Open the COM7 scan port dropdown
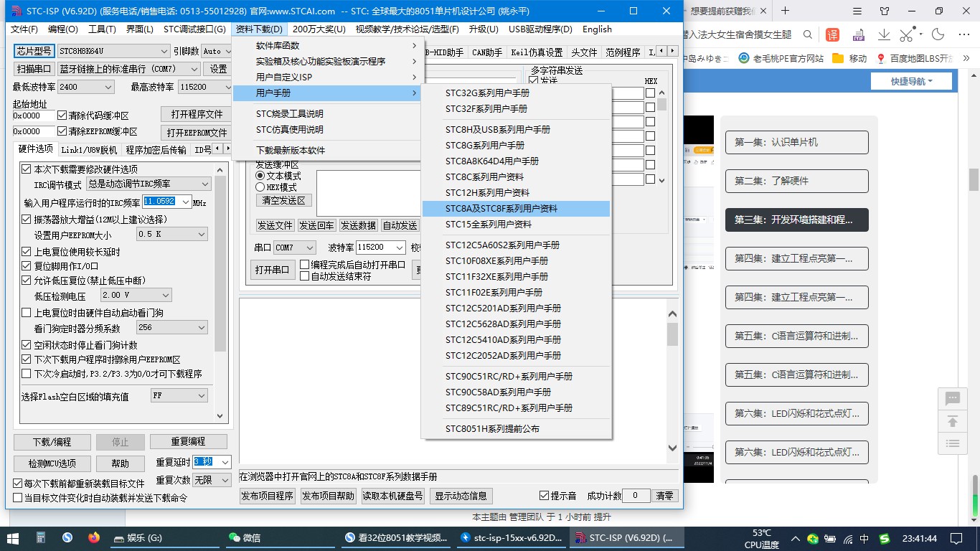The image size is (980, 551). (193, 69)
